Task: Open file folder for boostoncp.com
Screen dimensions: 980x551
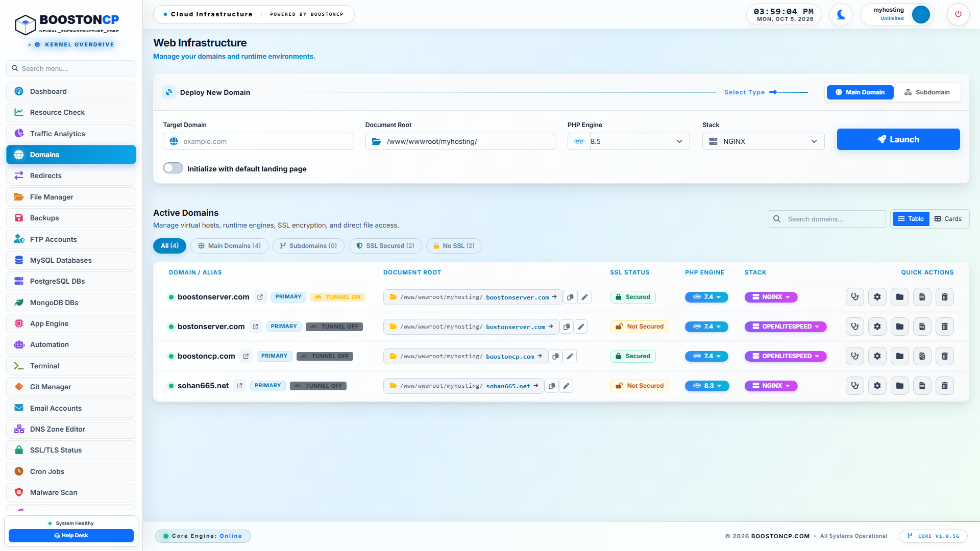Action: point(900,356)
